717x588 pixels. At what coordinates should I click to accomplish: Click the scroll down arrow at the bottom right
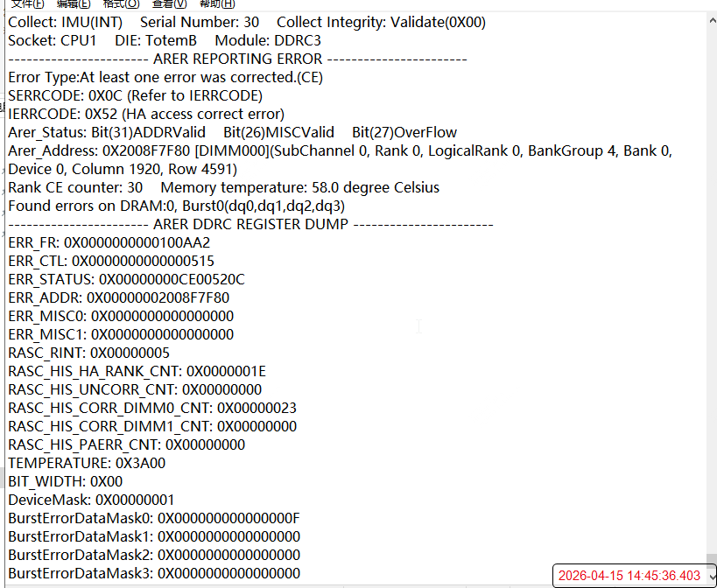(711, 576)
